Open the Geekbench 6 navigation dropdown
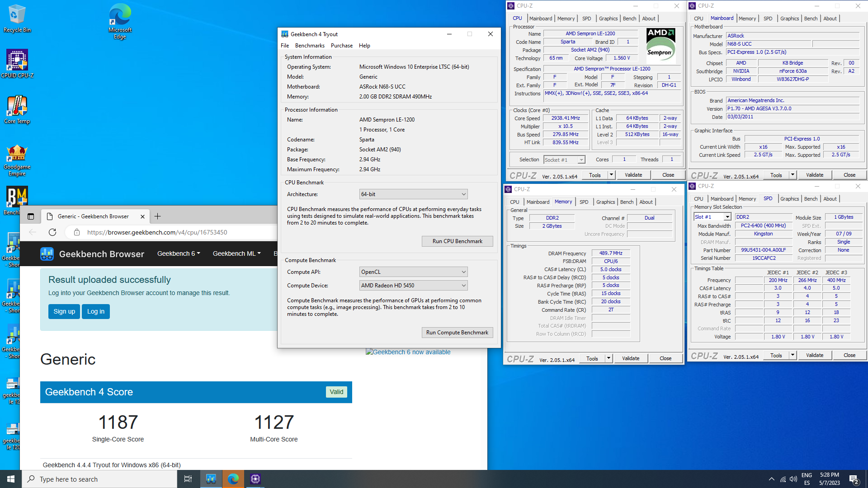The image size is (868, 488). [x=179, y=254]
